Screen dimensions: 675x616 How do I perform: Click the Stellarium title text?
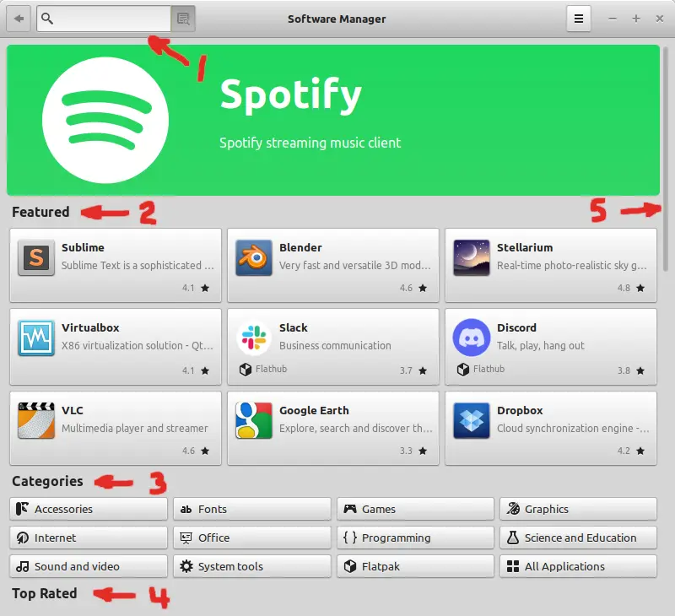525,247
